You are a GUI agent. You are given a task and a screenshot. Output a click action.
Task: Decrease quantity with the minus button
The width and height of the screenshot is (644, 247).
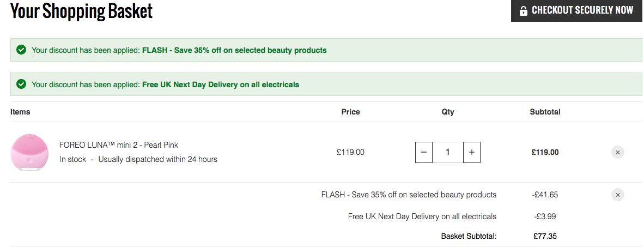point(424,152)
